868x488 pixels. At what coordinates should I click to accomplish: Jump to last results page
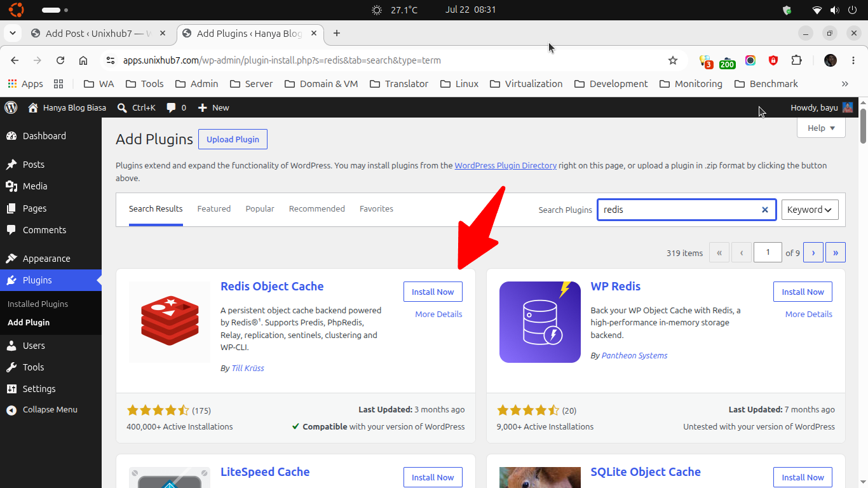point(836,252)
